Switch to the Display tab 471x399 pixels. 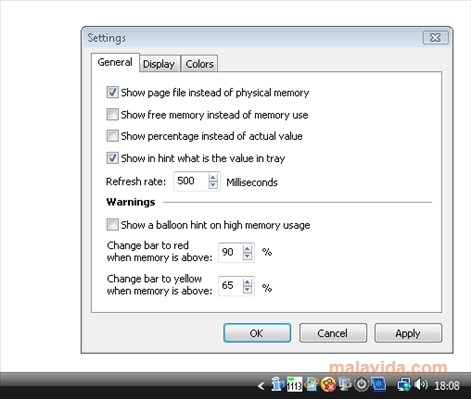[x=159, y=64]
